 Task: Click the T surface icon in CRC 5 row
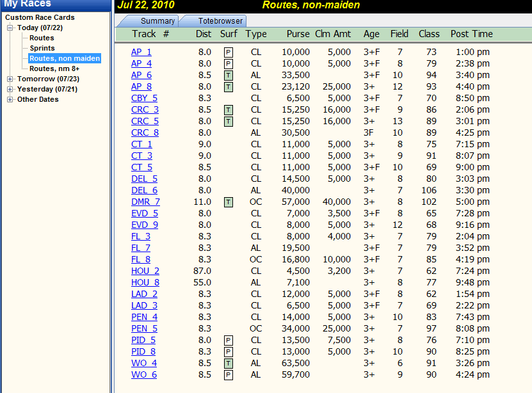229,122
